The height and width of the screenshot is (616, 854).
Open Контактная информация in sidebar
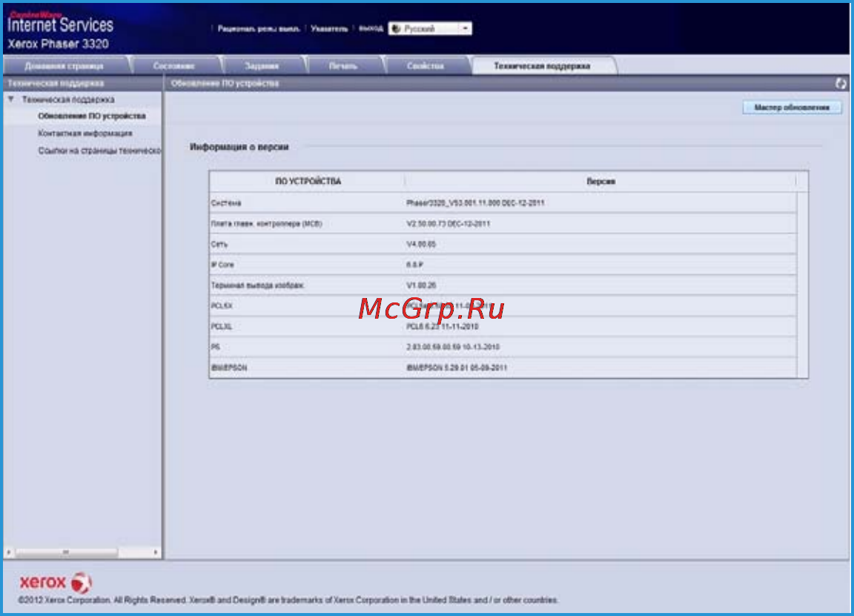click(85, 133)
